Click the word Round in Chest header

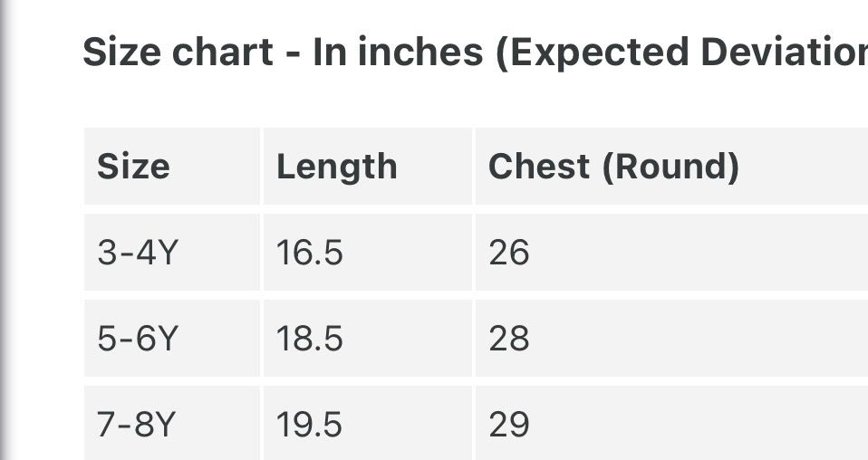(670, 167)
